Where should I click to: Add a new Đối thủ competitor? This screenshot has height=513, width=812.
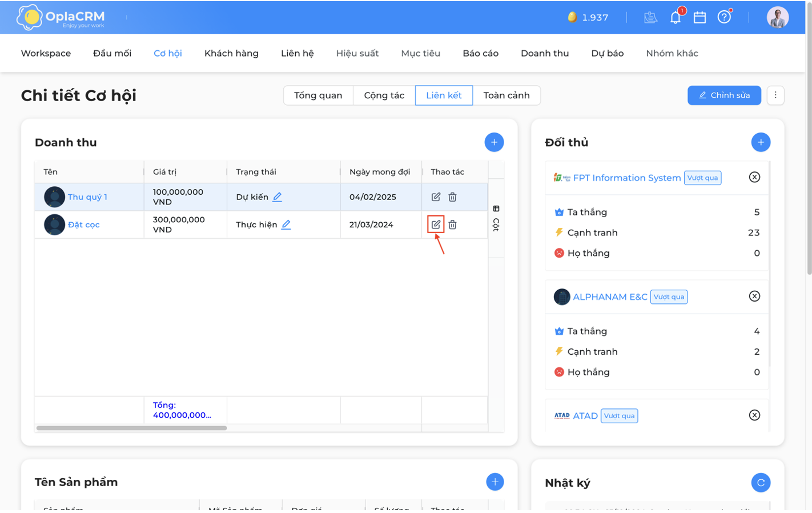click(761, 142)
